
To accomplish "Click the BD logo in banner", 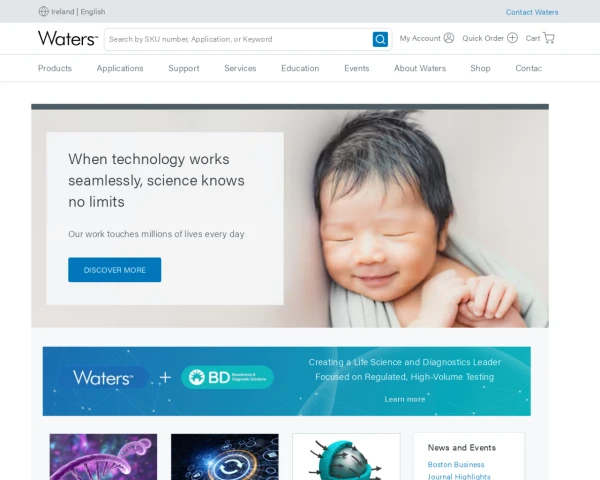I will pos(227,377).
